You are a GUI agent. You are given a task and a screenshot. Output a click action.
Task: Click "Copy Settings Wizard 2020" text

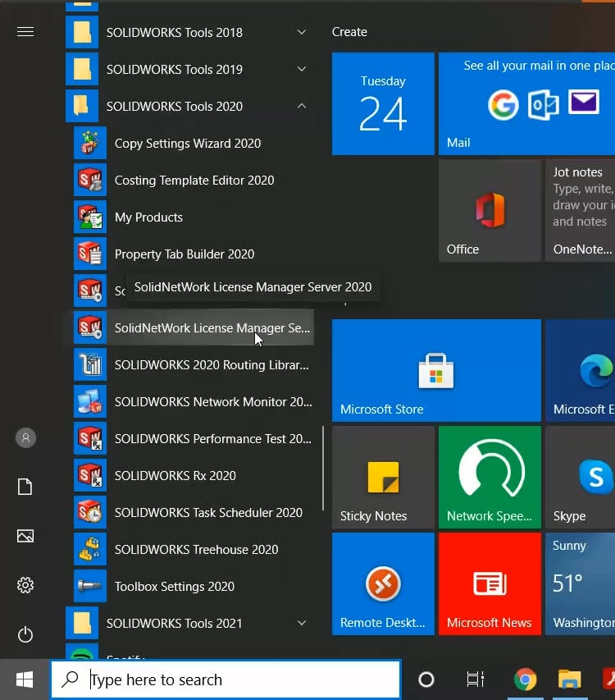(188, 144)
